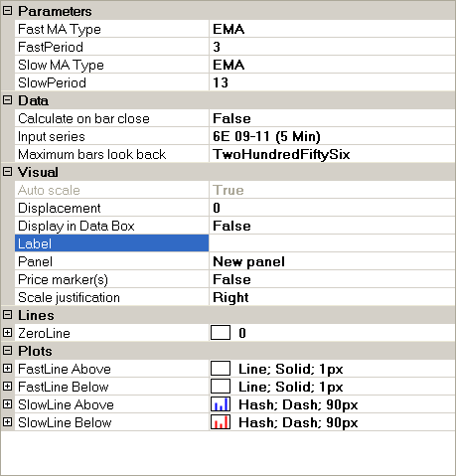Expand the FastLine Above plot settings
Image resolution: width=456 pixels, height=476 pixels.
tap(7, 369)
